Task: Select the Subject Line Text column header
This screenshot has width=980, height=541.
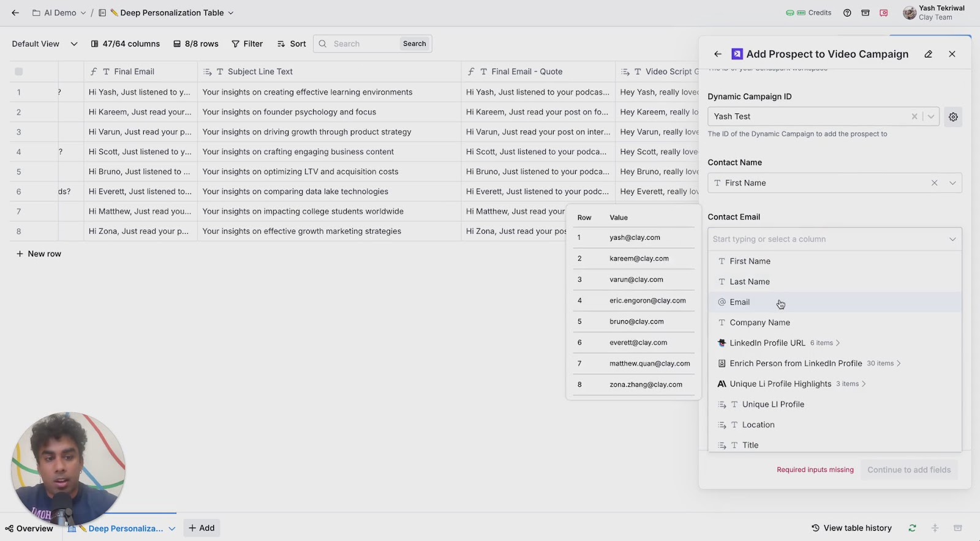Action: coord(330,72)
